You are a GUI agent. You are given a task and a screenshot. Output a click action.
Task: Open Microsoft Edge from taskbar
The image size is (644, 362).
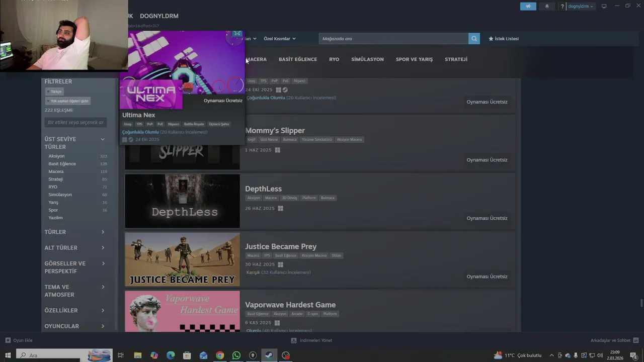coord(171,355)
